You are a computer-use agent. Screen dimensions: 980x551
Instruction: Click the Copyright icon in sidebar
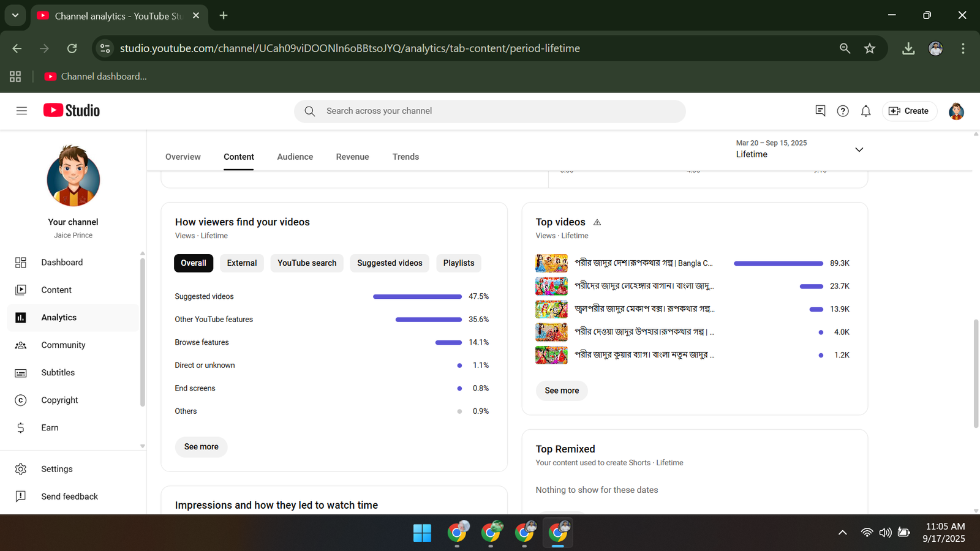(x=21, y=400)
